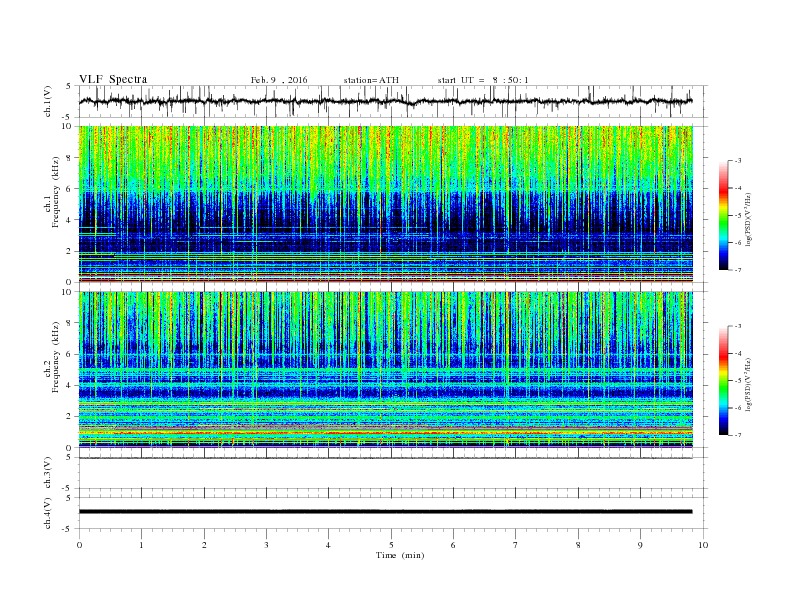The width and height of the screenshot is (792, 612).
Task: Click the 'start UT = 8 :50: 1' text
Action: [x=483, y=80]
